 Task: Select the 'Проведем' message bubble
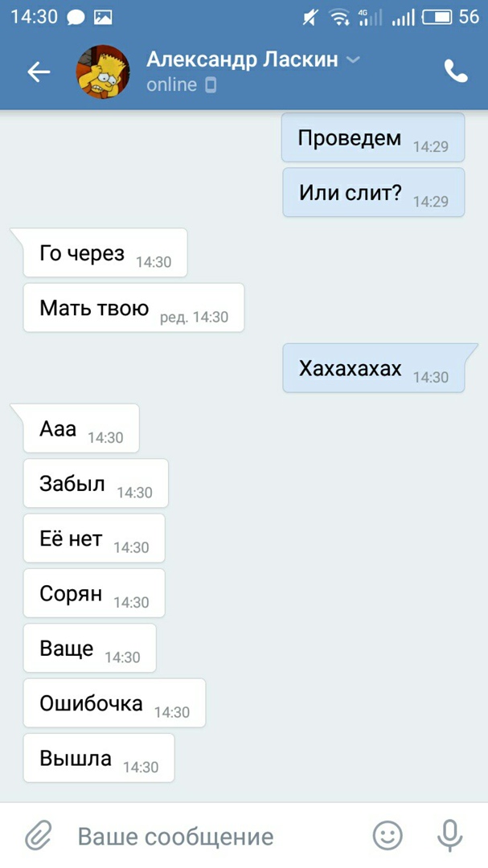point(373,138)
